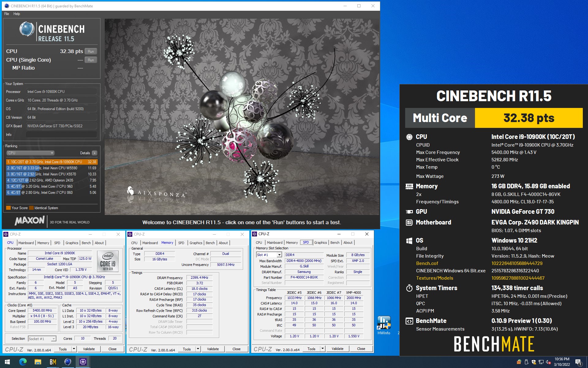
Task: Click the right CPU-Z window's title icon
Action: tap(254, 234)
